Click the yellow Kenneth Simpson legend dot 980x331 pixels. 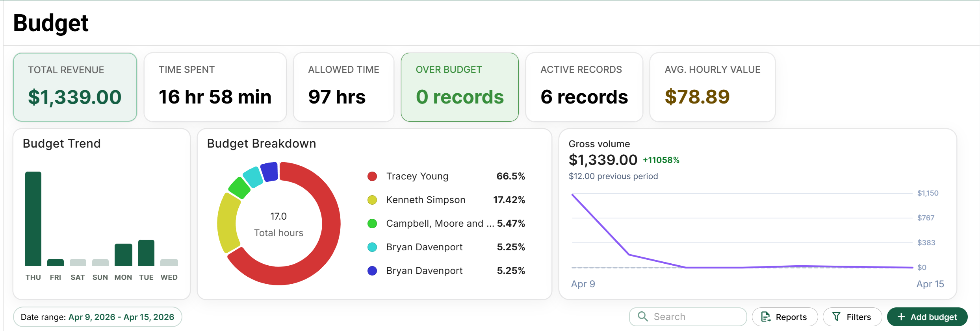point(372,200)
